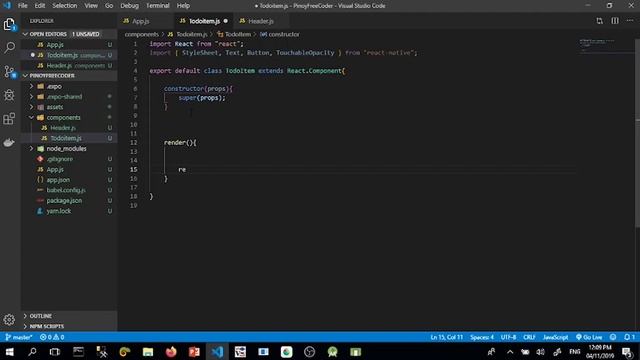Switch to the Header.js editor tab
640x360 pixels.
pos(260,21)
